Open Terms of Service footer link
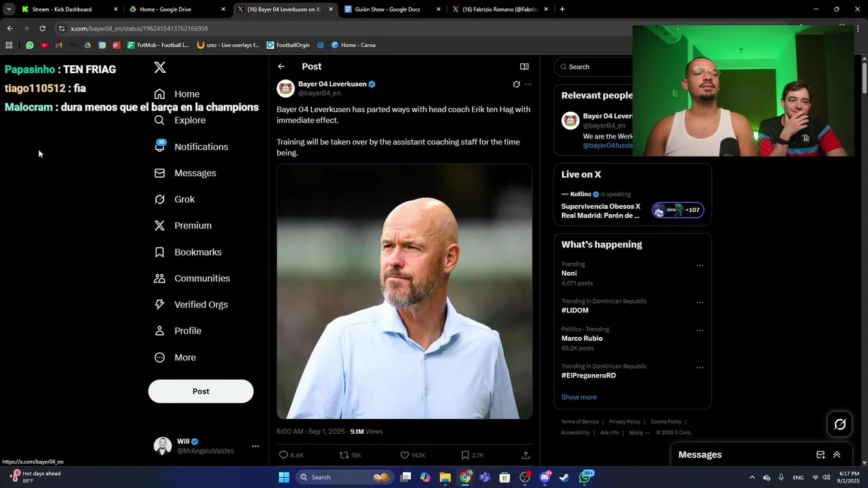 click(x=580, y=422)
